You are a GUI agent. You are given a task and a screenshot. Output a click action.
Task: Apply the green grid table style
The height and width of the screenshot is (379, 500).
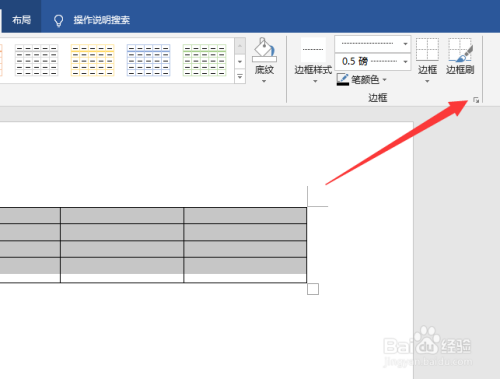click(x=204, y=60)
